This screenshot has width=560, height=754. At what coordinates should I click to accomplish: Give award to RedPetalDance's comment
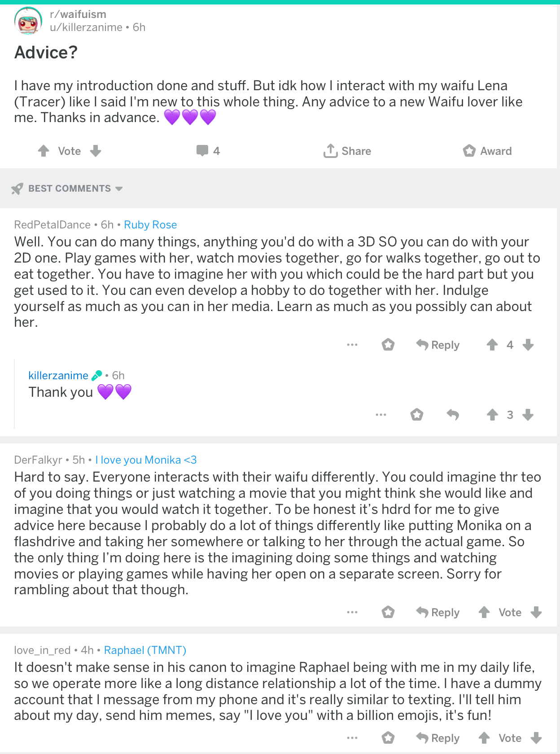(388, 345)
